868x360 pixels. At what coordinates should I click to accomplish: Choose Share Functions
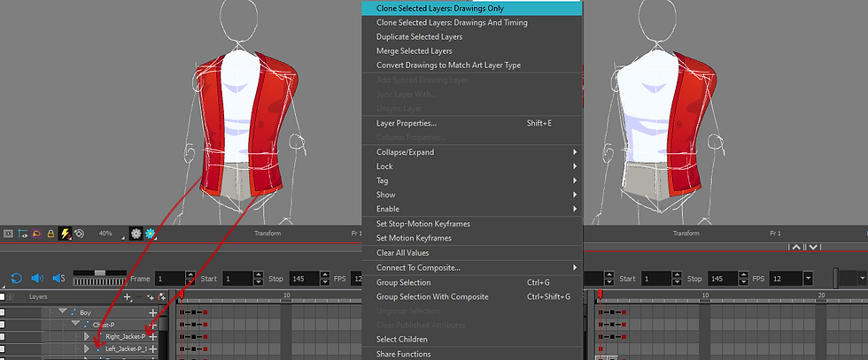click(471, 354)
